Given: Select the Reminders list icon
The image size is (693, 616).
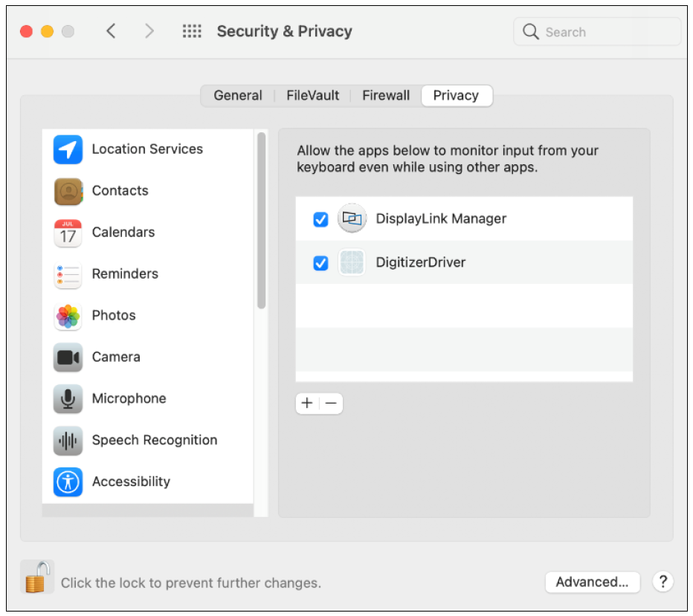Looking at the screenshot, I should click(x=68, y=274).
